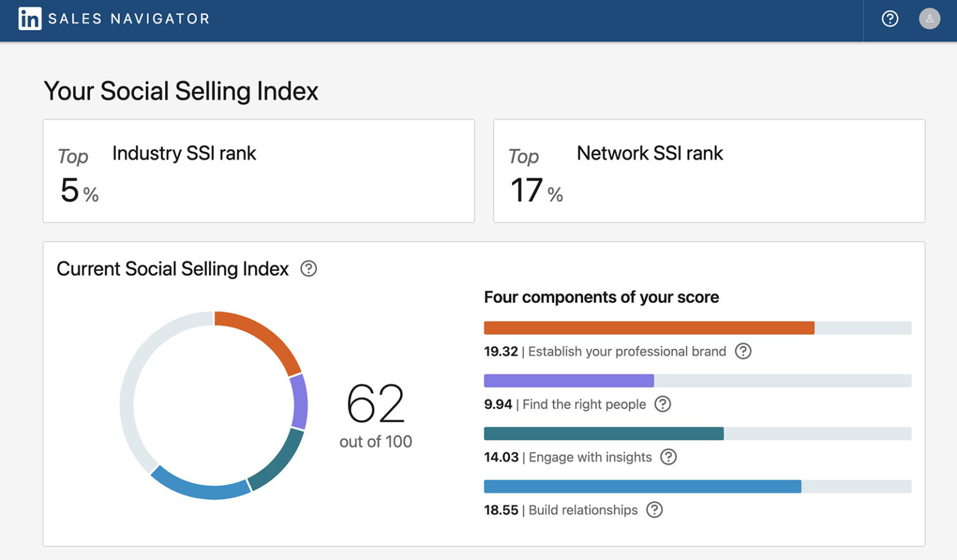Click the question mark beside Engage with insights
Viewport: 957px width, 560px height.
(x=669, y=457)
